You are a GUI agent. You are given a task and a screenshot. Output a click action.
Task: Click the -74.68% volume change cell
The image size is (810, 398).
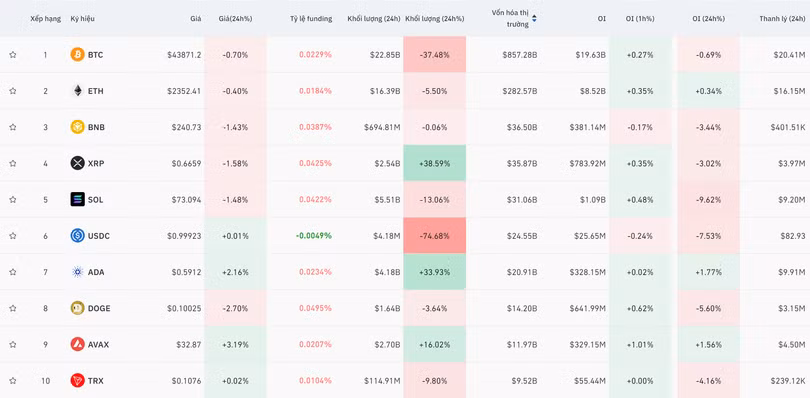434,235
